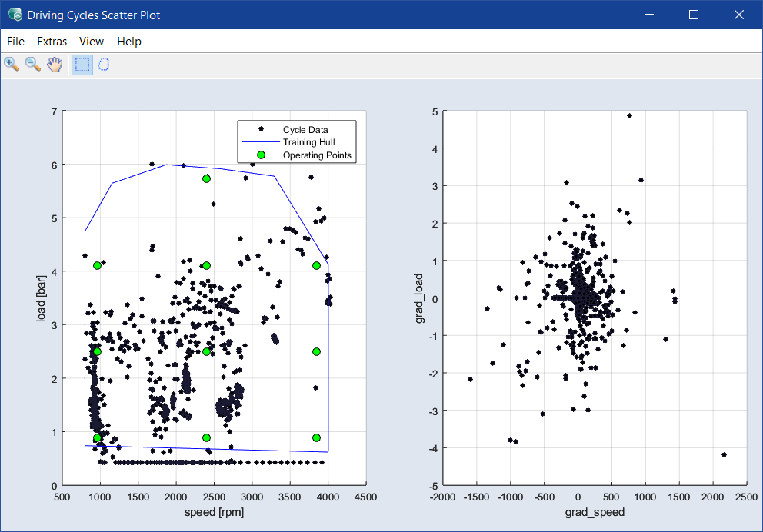Open the Extras menu
Screen dimensions: 763x532
click(52, 42)
